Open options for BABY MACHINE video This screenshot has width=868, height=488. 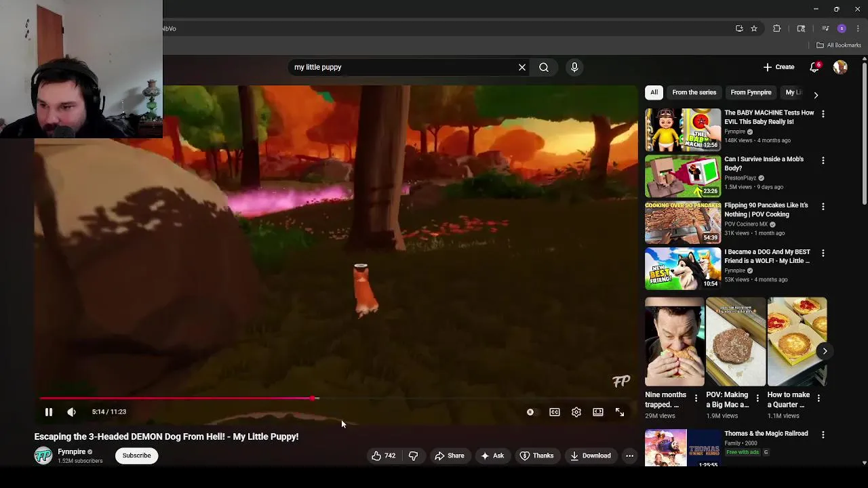point(823,114)
